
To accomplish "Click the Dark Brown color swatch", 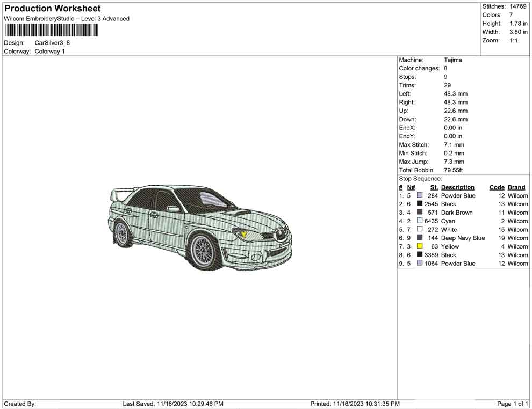I will (x=420, y=213).
